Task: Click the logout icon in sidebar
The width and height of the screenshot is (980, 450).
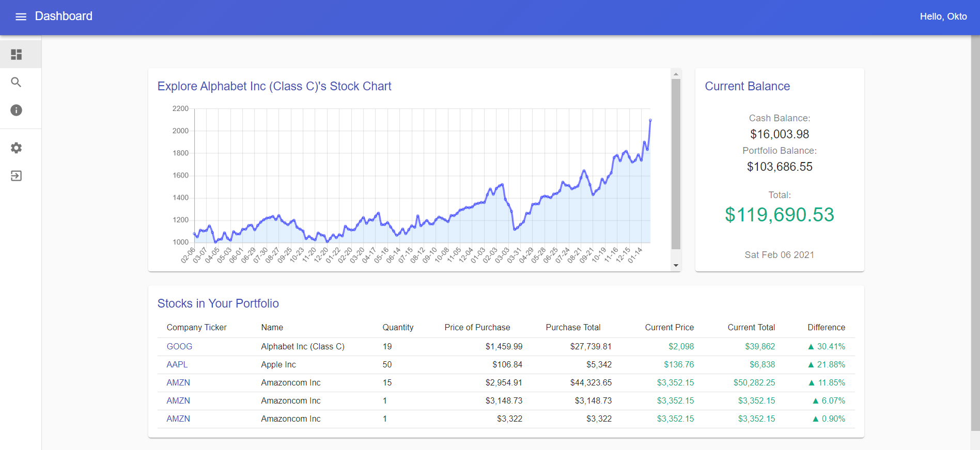Action: coord(17,176)
